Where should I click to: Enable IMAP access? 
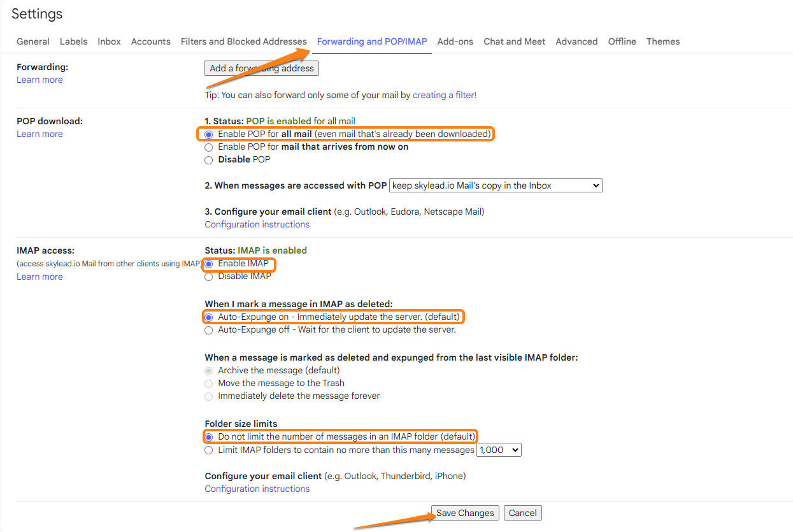[209, 263]
